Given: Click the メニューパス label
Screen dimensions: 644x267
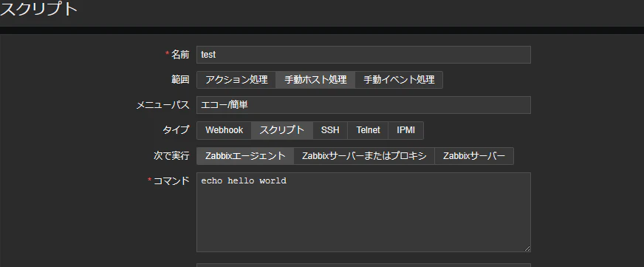Looking at the screenshot, I should (x=163, y=105).
